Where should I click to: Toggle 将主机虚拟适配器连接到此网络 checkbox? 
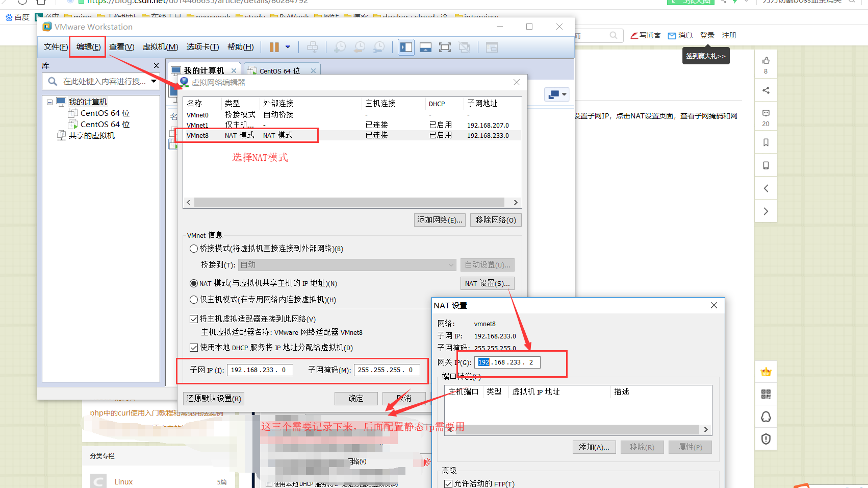(x=194, y=319)
